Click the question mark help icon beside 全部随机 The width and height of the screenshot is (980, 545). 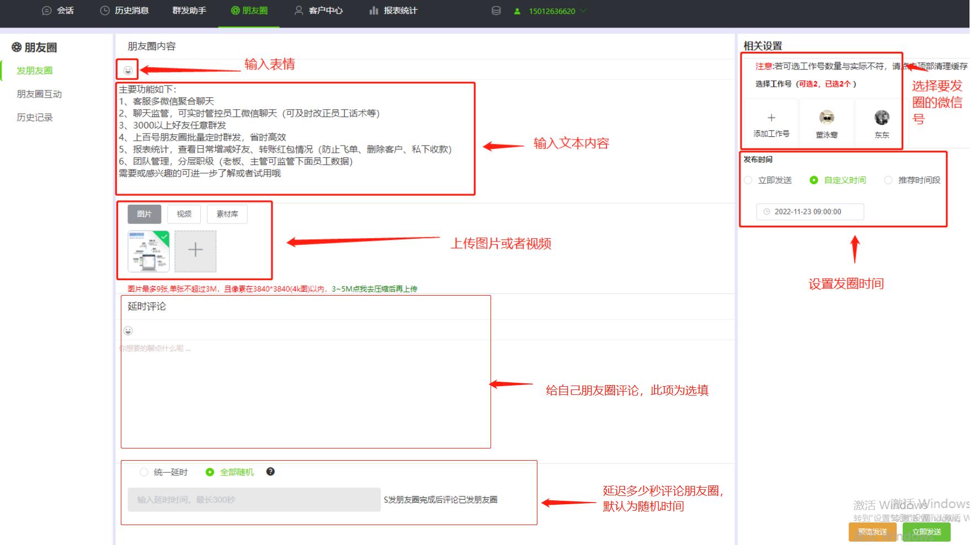[270, 472]
